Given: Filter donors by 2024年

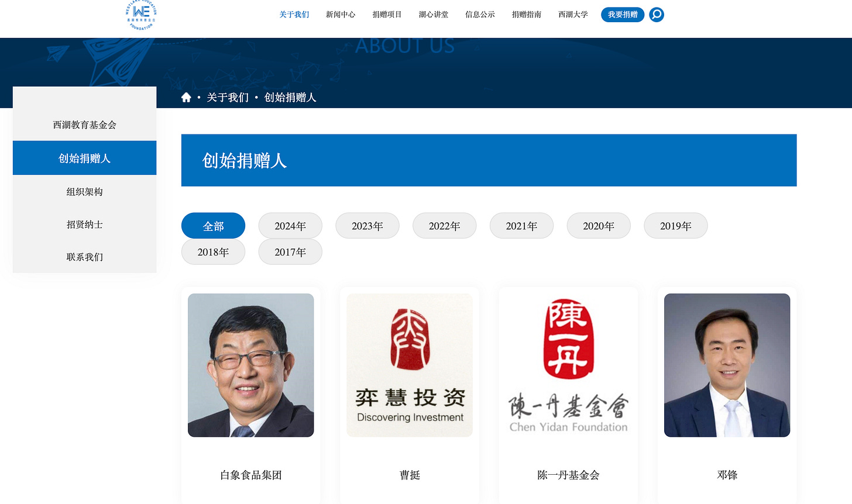Looking at the screenshot, I should coord(290,226).
